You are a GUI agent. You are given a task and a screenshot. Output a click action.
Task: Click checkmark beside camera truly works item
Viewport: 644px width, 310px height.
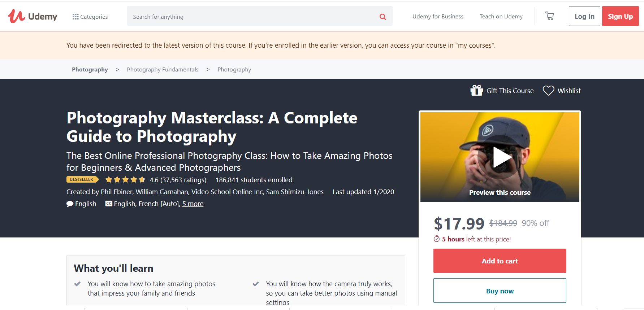(x=256, y=284)
